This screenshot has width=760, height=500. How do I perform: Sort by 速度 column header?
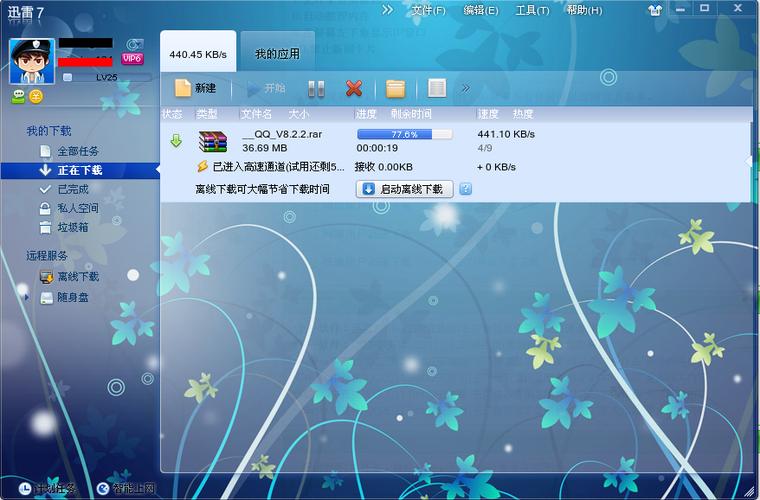(488, 114)
